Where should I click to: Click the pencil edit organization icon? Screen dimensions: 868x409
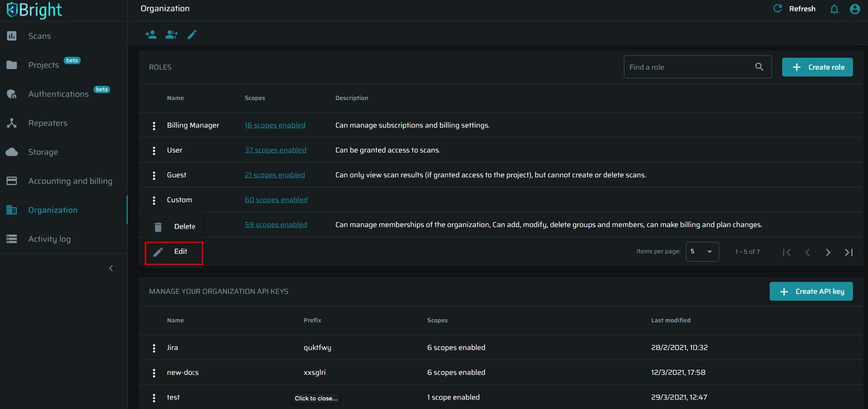[192, 35]
